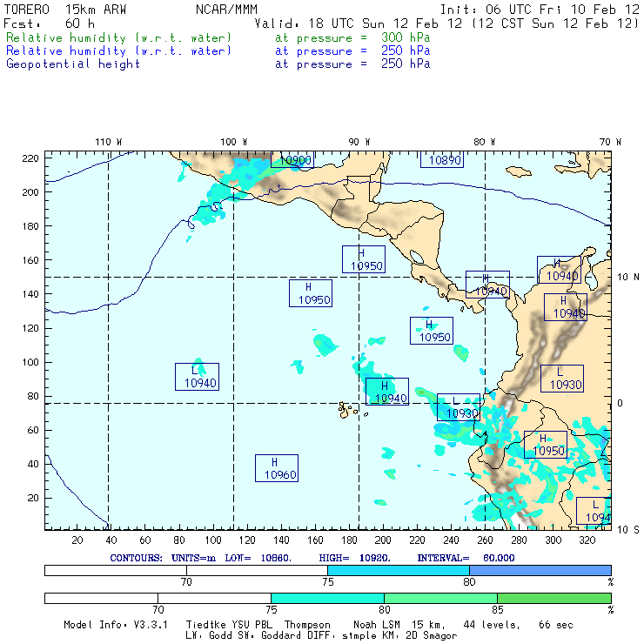This screenshot has height=644, width=644.
Task: Click the cyan 75–80% segment of upper colorbar
Action: [x=399, y=570]
